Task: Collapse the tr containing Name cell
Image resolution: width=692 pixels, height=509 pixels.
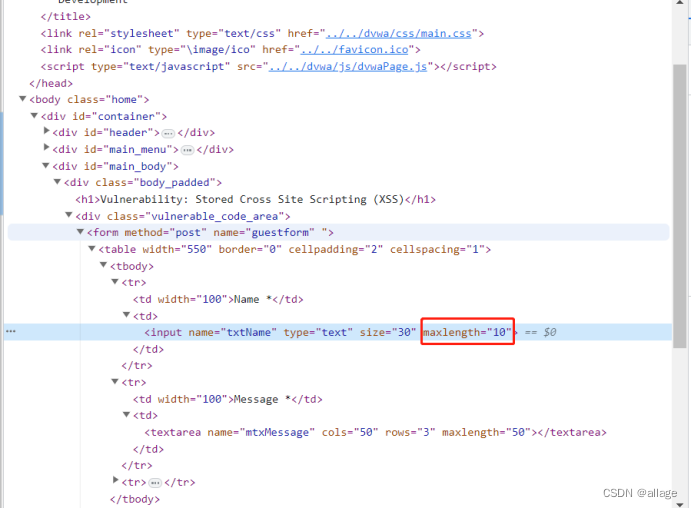Action: (x=115, y=282)
